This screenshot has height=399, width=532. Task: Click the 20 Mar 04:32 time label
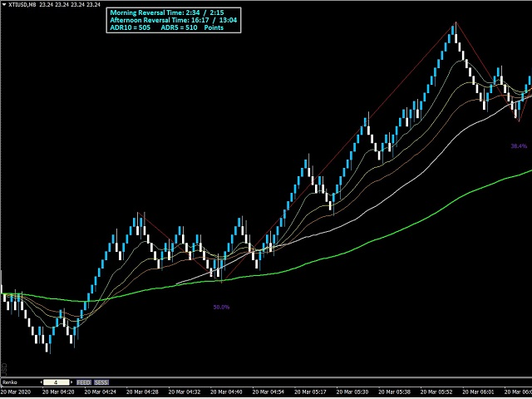pyautogui.click(x=185, y=392)
